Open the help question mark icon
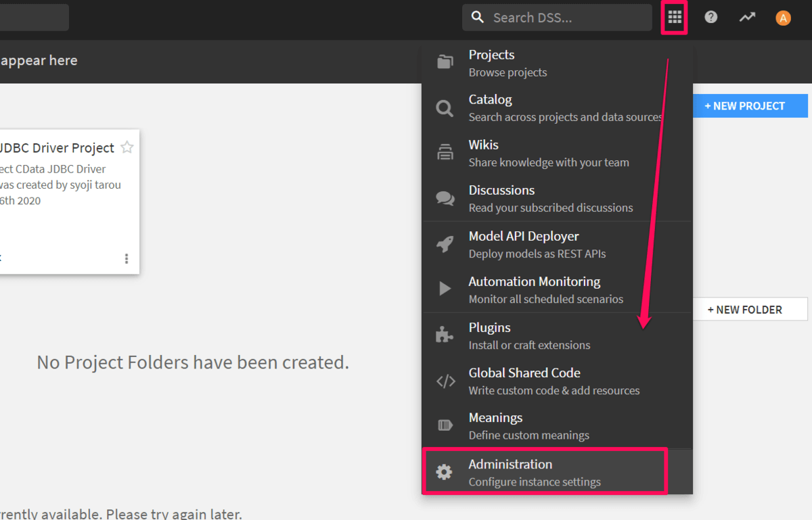This screenshot has width=812, height=520. pyautogui.click(x=710, y=18)
